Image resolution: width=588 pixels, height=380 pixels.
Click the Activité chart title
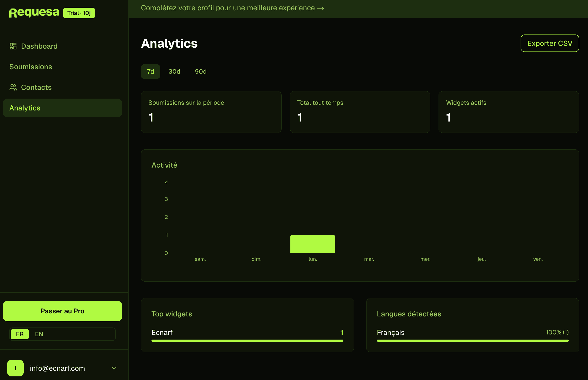pos(164,165)
